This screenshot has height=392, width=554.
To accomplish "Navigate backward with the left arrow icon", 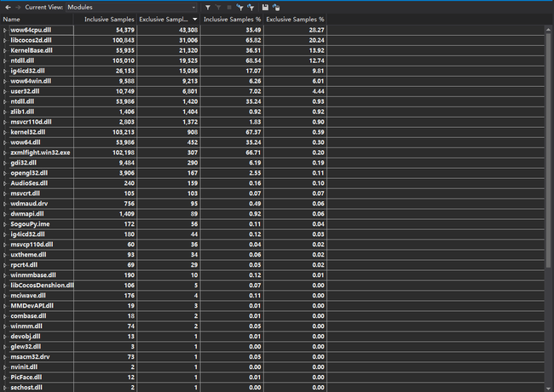I will (8, 7).
